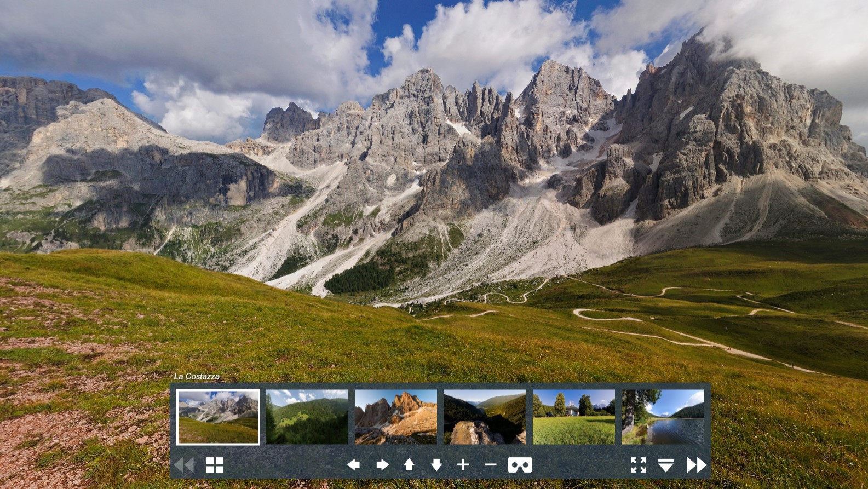Zoom in with the plus icon

(x=463, y=465)
